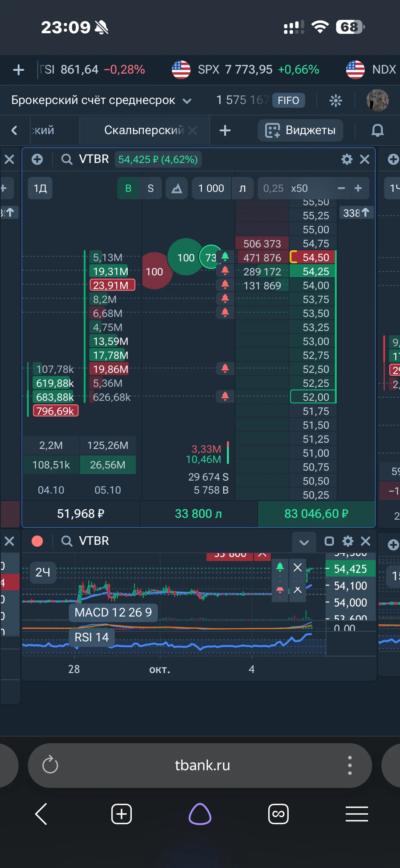This screenshot has width=400, height=868.
Task: Click the 338 up-arrow scroll indicator
Action: coord(356,213)
